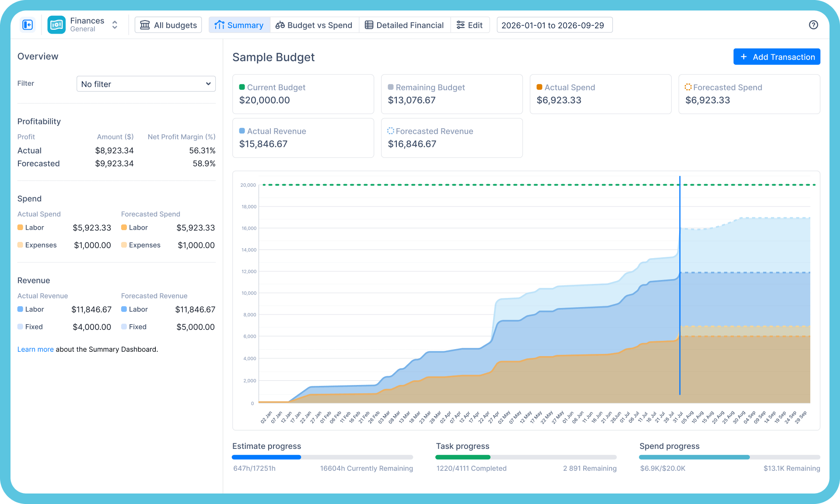The height and width of the screenshot is (504, 840).
Task: Click the Actual Spend Labor value $5,923.33
Action: (92, 227)
